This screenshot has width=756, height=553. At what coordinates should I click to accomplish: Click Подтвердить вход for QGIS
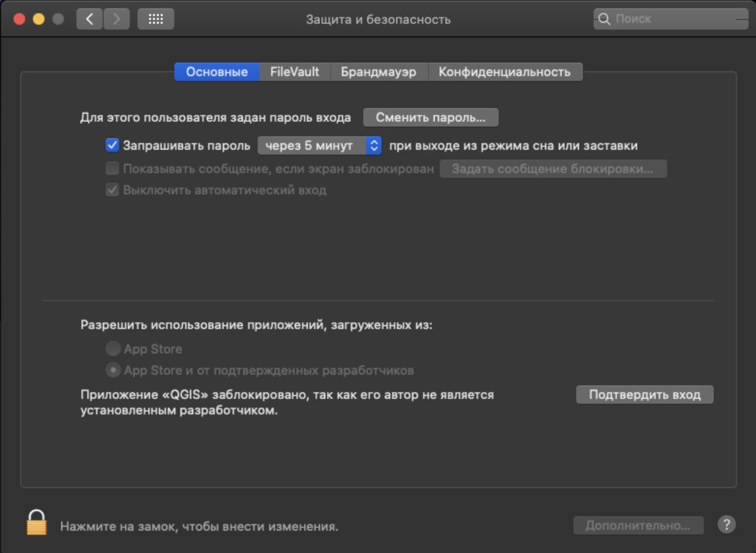pos(645,394)
